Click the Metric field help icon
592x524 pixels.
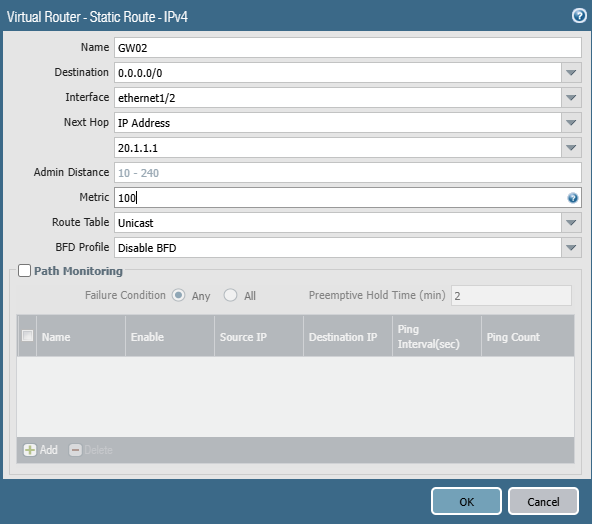tap(572, 198)
